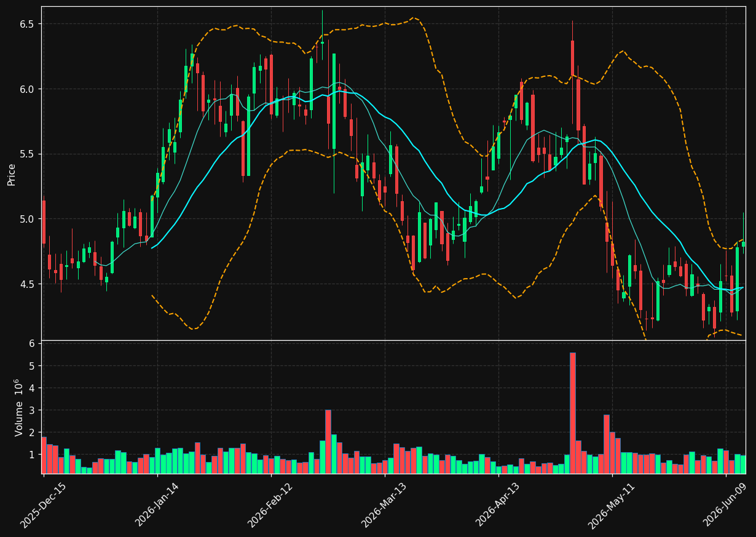Click the 2026-Apr-13 date label
The width and height of the screenshot is (756, 537).
[498, 505]
